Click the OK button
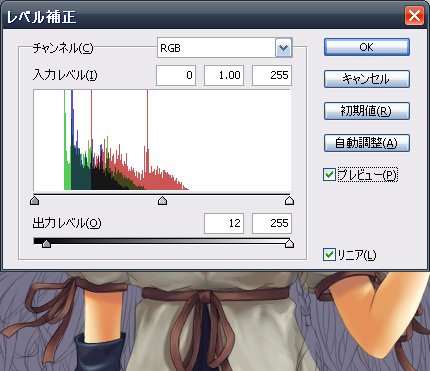Screen dimensions: 430x371 [367, 47]
